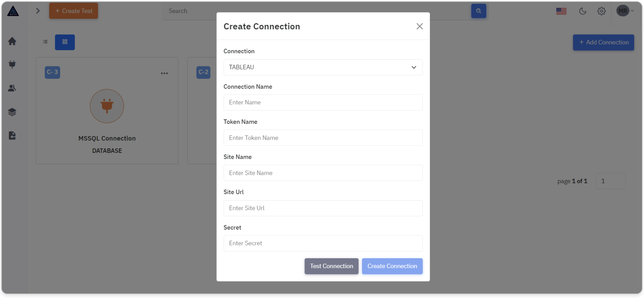
Task: Expand the sidebar with the chevron arrow
Action: [38, 11]
